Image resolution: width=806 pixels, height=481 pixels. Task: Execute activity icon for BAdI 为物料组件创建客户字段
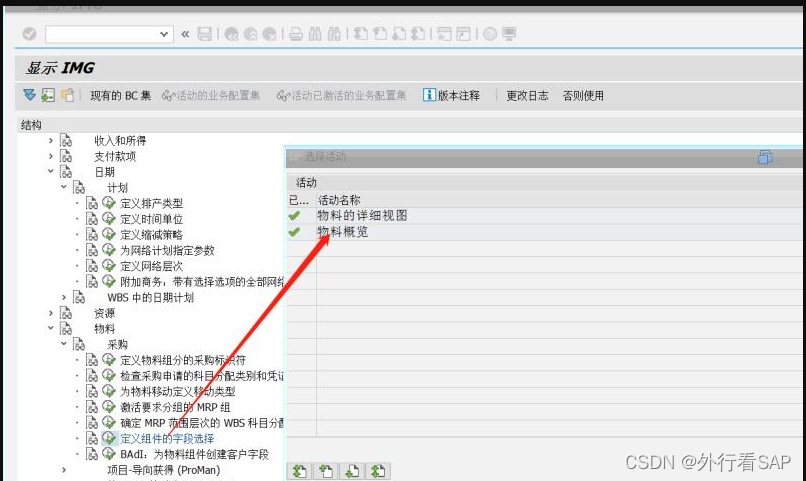pos(108,454)
